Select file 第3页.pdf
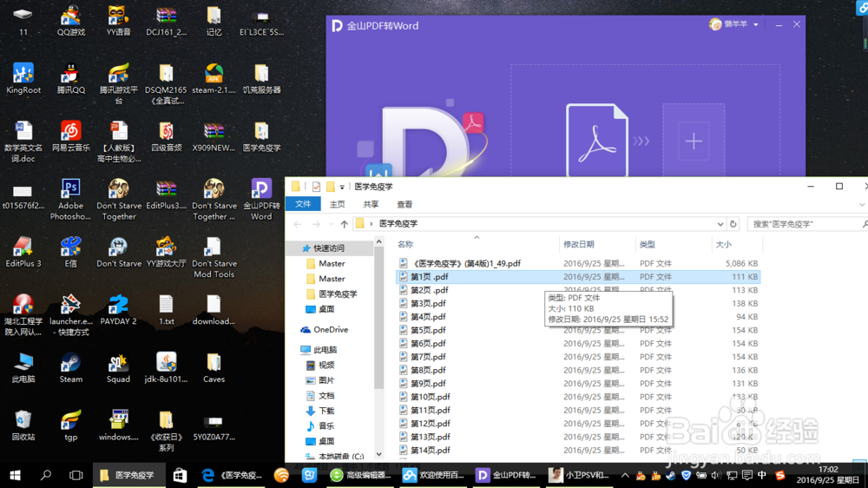 tap(578, 304)
